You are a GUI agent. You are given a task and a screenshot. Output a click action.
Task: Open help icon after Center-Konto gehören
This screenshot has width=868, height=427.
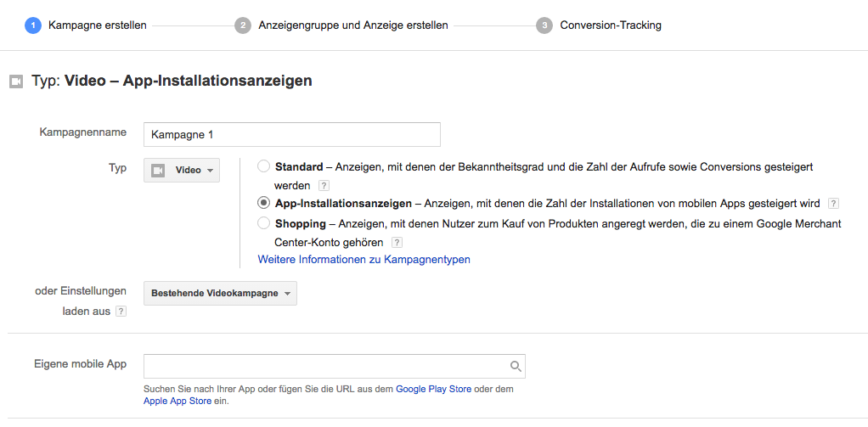pos(397,242)
